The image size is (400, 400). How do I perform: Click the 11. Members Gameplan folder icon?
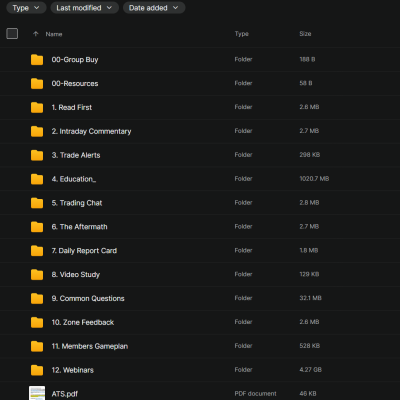[x=37, y=346]
